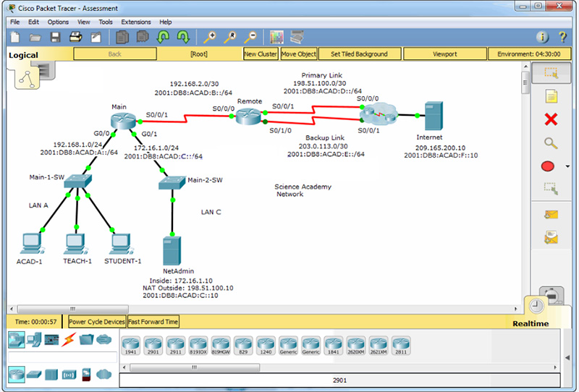579x392 pixels.
Task: Print the workspace using printer icon
Action: 76,37
